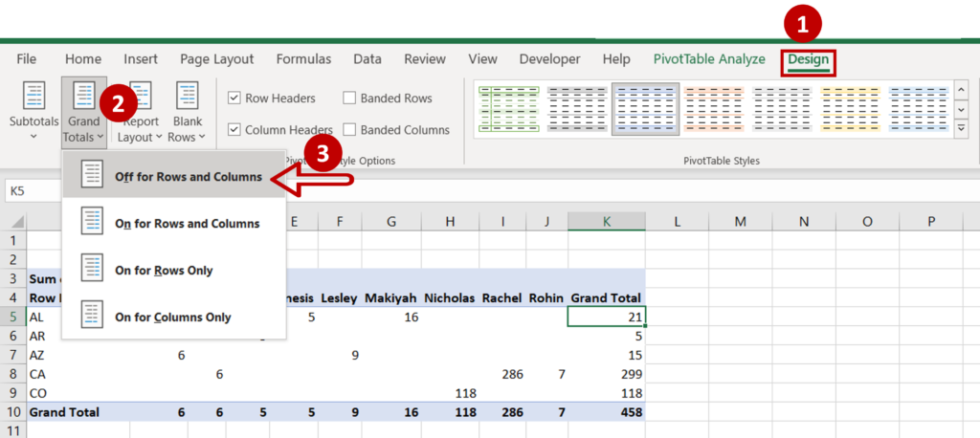Select On for Columns Only option
The width and height of the screenshot is (980, 438).
[x=173, y=317]
